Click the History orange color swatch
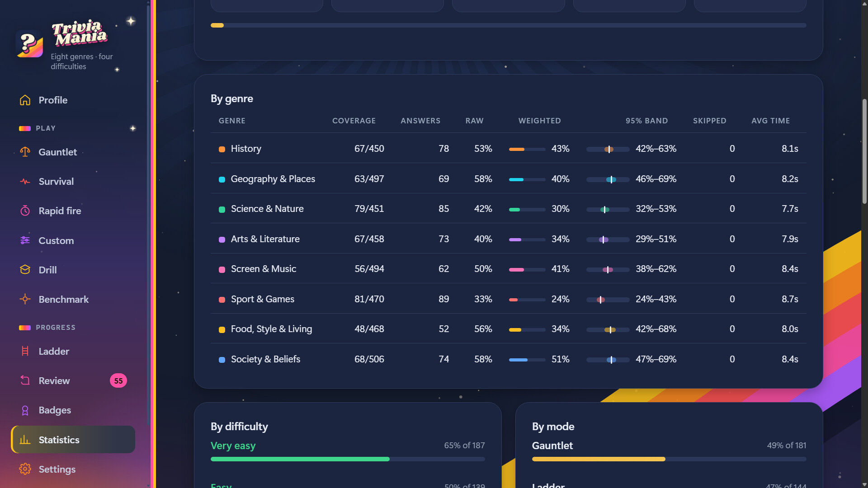The image size is (868, 488). coord(222,149)
